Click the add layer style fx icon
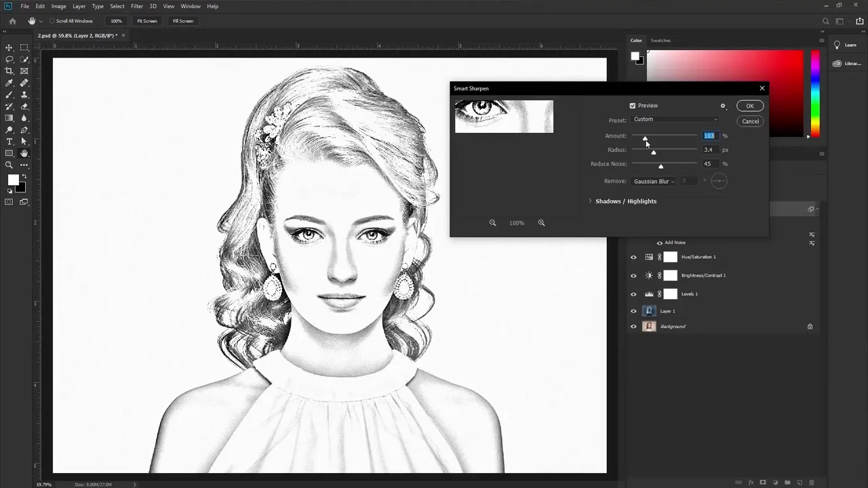Screen dimensions: 868x488 click(x=751, y=483)
